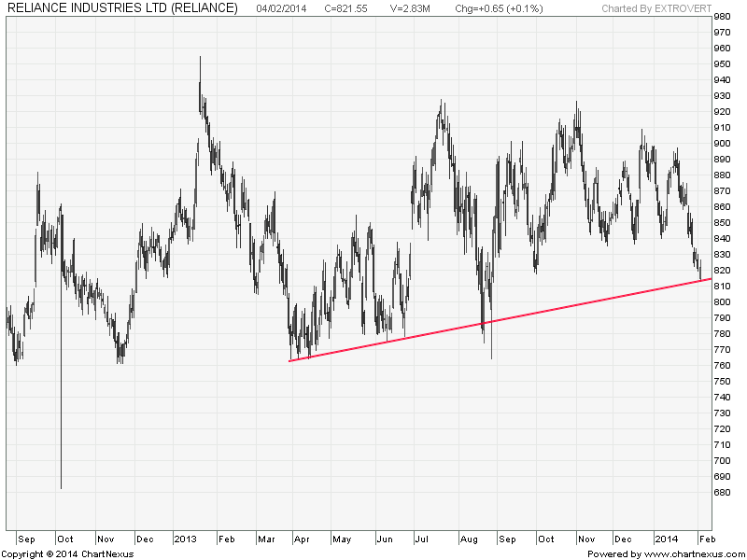747x560 pixels.
Task: Click the RELIANCE INDUSTRIES LTD chart title
Action: pyautogui.click(x=121, y=8)
